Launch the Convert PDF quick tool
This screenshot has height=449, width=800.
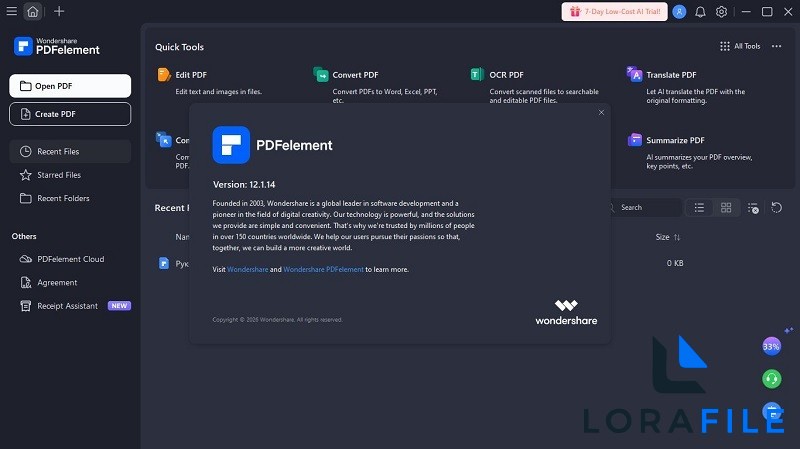(x=377, y=85)
